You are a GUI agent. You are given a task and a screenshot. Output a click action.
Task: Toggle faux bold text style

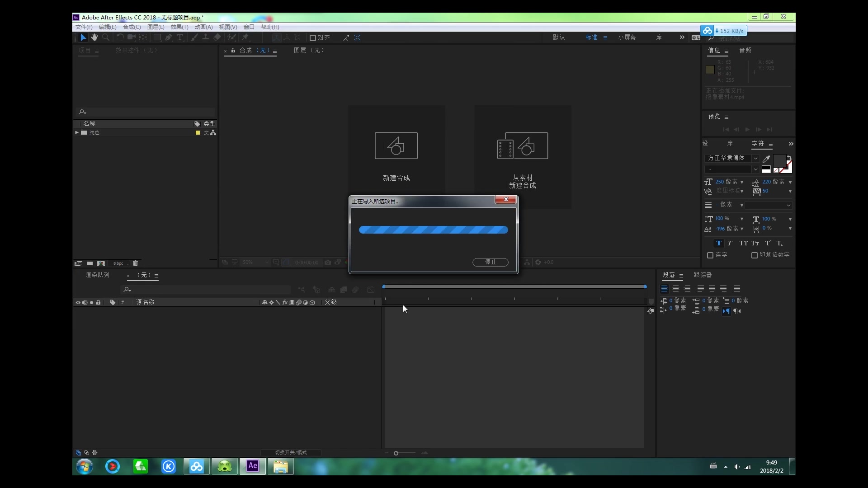click(718, 243)
